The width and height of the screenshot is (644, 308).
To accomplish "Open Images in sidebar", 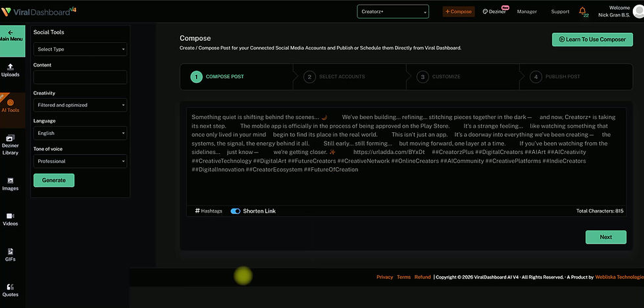I will coord(11,184).
